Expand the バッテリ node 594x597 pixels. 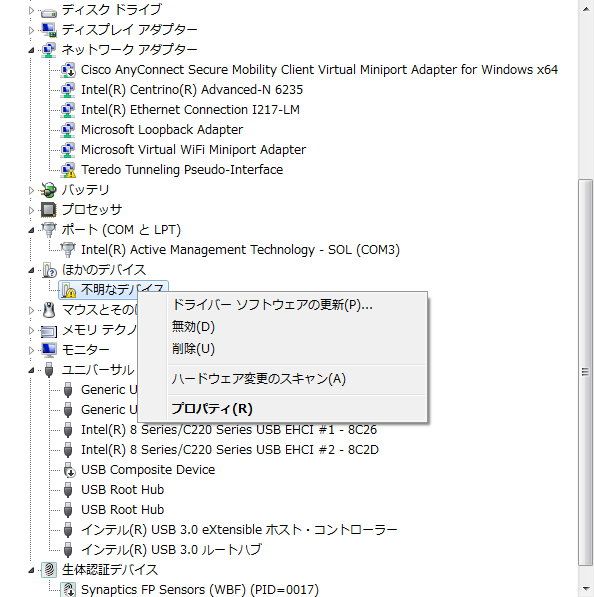[32, 190]
